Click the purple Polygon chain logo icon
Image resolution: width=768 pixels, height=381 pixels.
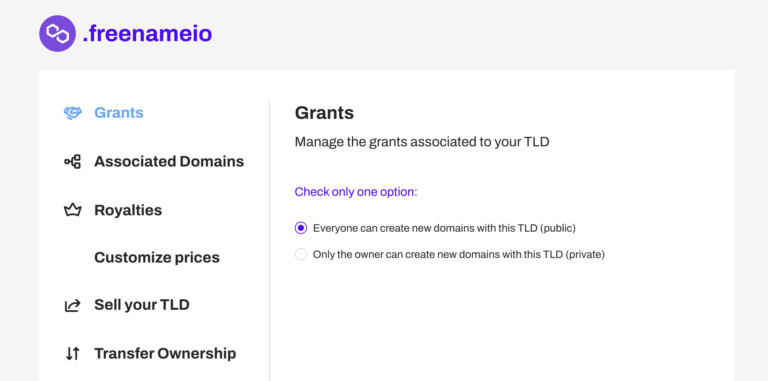point(57,33)
